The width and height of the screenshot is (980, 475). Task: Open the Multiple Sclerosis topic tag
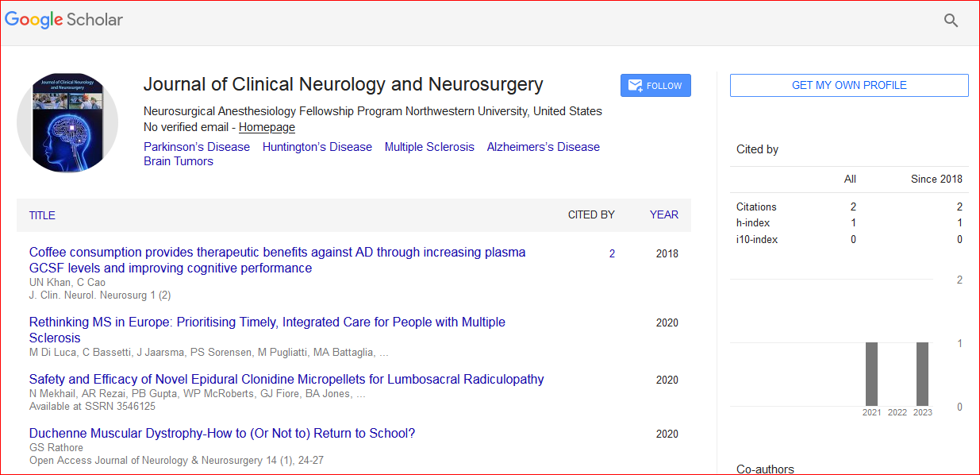(x=429, y=147)
